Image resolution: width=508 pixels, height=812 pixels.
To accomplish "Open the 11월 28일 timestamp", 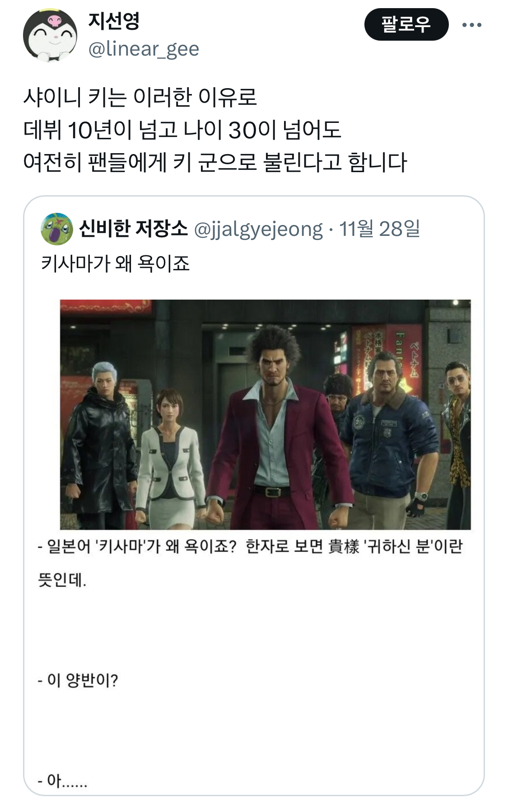I will point(379,229).
